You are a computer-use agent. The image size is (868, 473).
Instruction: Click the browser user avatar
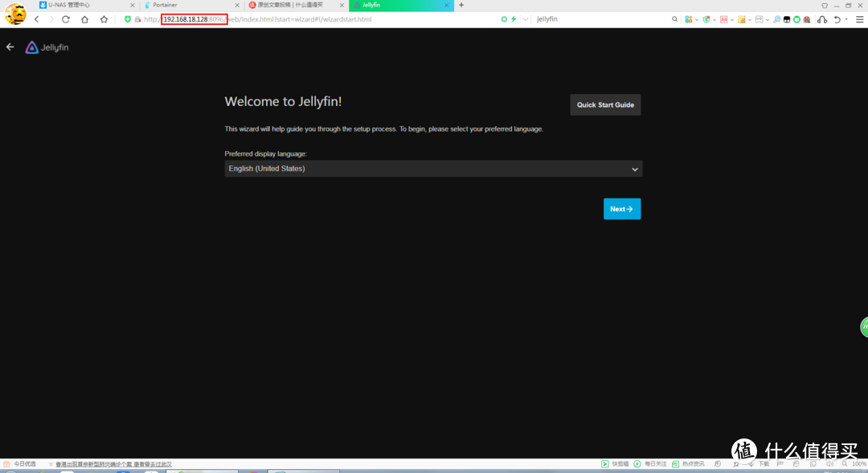(15, 14)
